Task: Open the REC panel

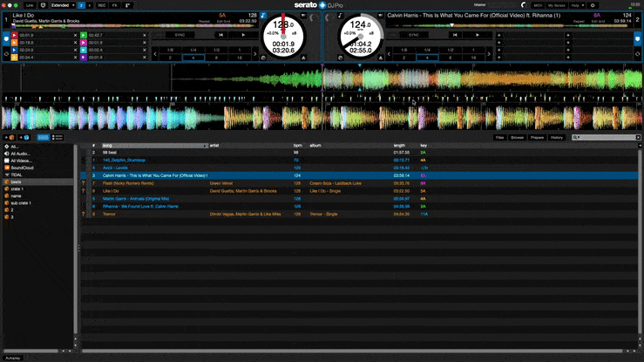Action: pos(102,5)
